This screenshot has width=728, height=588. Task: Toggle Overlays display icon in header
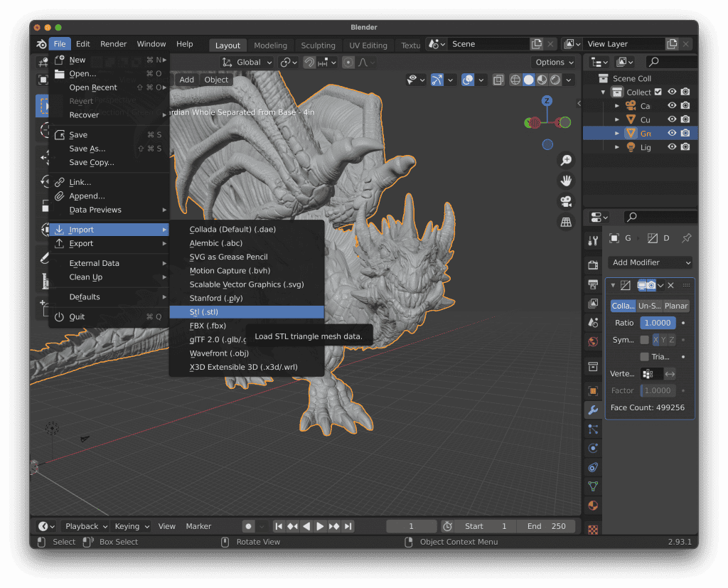(x=468, y=80)
